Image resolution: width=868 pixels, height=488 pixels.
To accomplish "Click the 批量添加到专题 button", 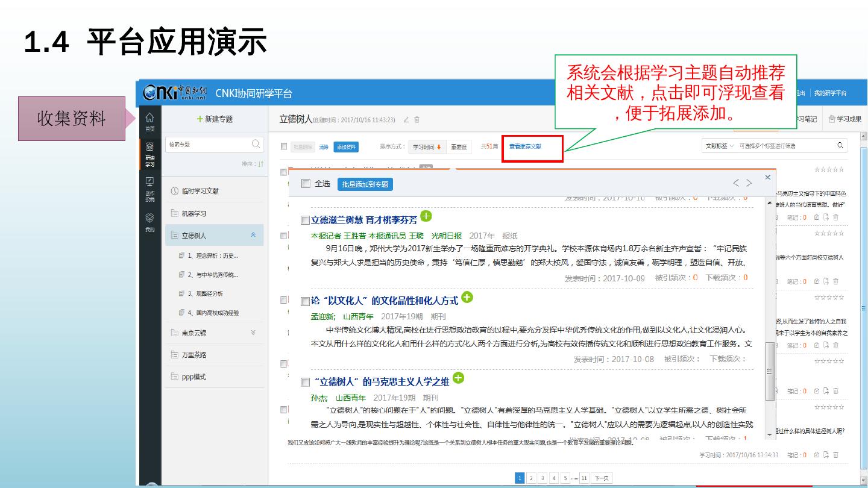I will (x=365, y=184).
